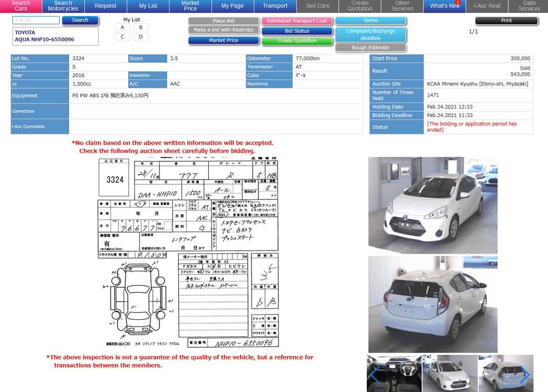Viewport: 548px width, 392px height.
Task: Select the small front-view thumbnail
Action: [x=450, y=374]
